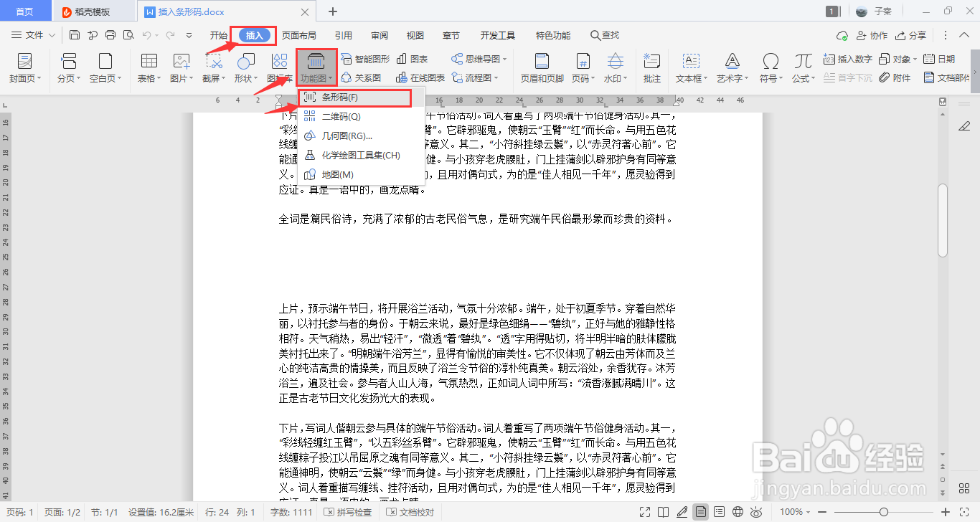Image resolution: width=980 pixels, height=522 pixels.
Task: Select Chemistry drawing tools (化学绘图工具集)
Action: pos(361,155)
